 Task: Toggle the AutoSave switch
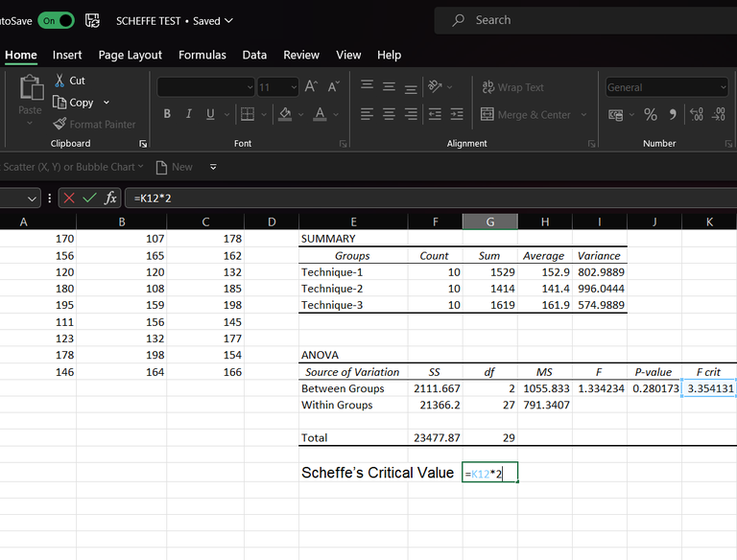point(56,20)
